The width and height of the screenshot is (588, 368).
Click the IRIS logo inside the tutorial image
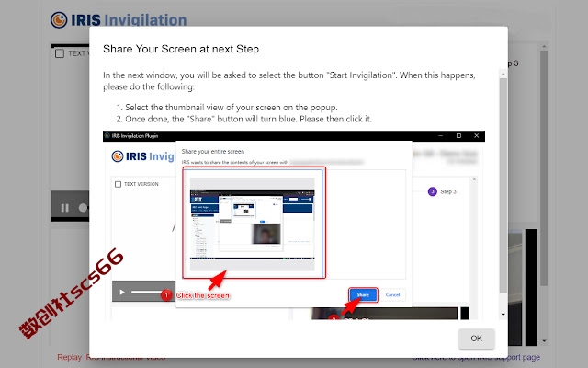(118, 156)
